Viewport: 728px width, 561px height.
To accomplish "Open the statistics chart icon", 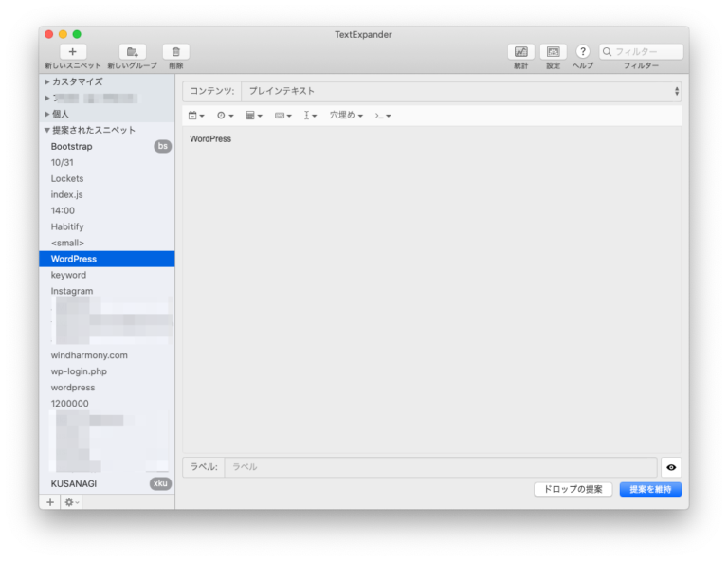I will click(x=520, y=52).
